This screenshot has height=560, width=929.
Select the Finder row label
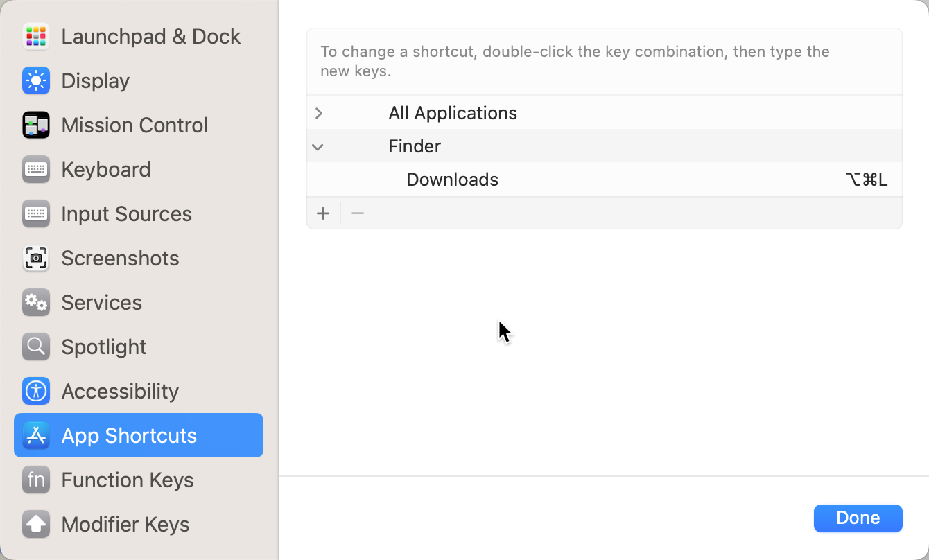[415, 146]
